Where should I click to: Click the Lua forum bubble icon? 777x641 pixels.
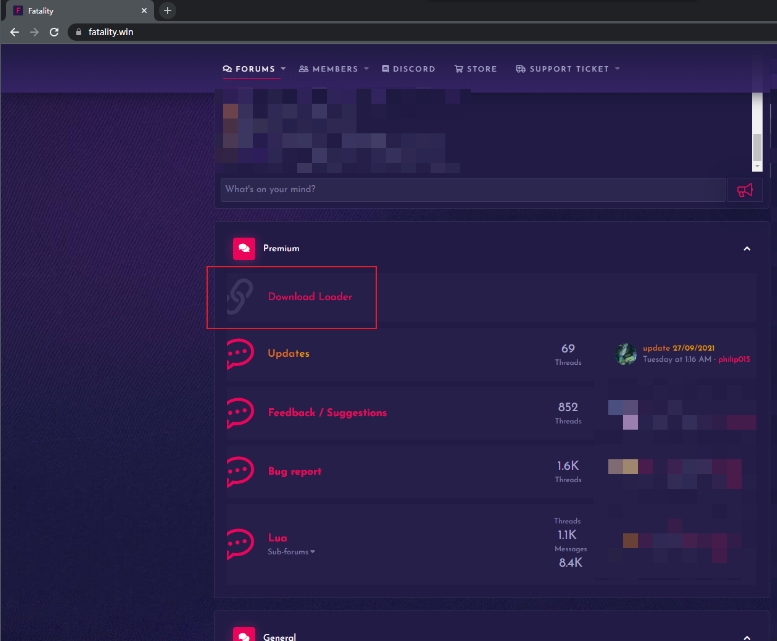(239, 543)
